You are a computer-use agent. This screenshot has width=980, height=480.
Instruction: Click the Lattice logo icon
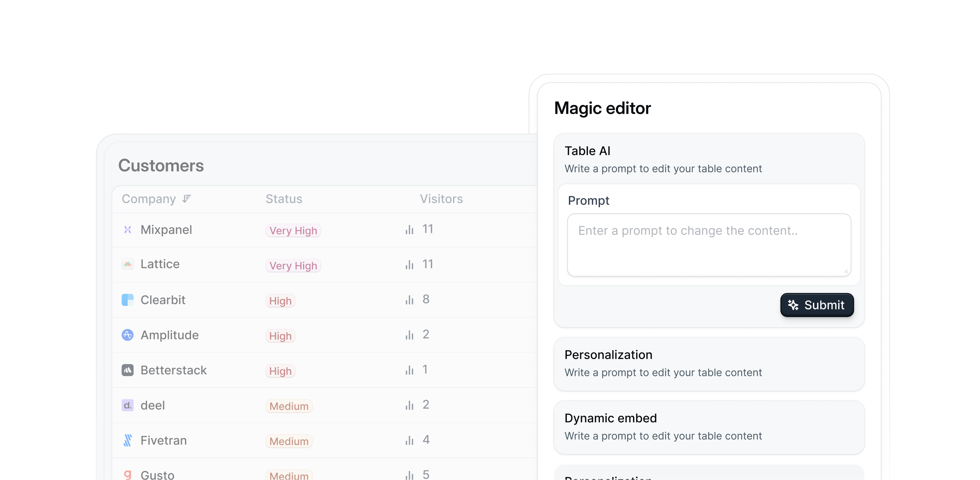coord(127,264)
